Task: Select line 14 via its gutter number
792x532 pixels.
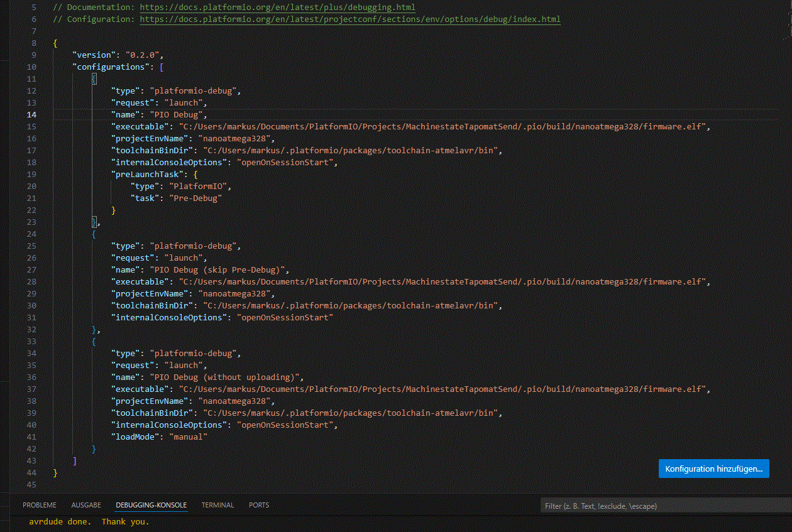Action: click(x=31, y=115)
